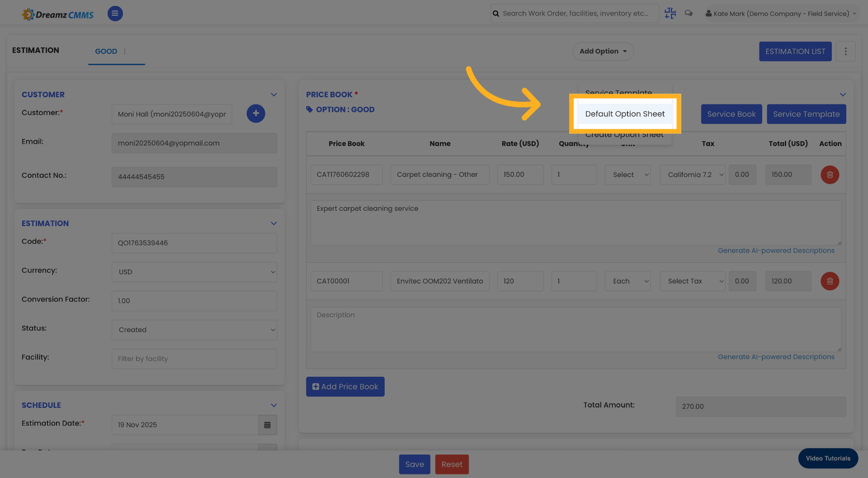
Task: Collapse the ESTIMATION section
Action: pos(274,223)
